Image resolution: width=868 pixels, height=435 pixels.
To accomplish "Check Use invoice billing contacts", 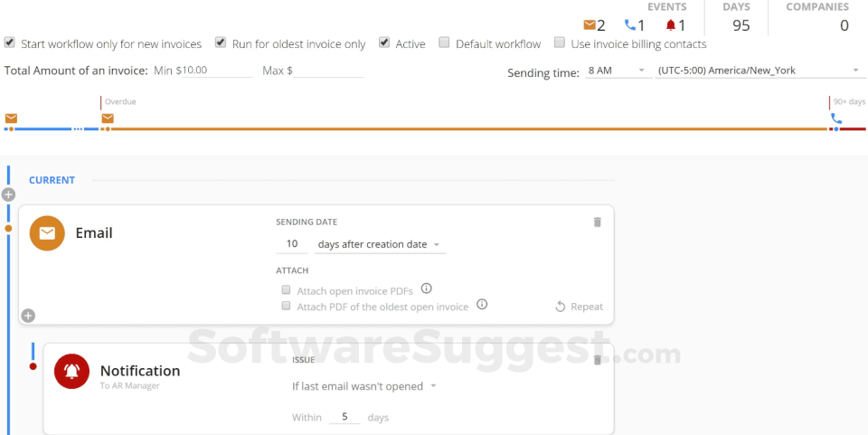I will (560, 43).
